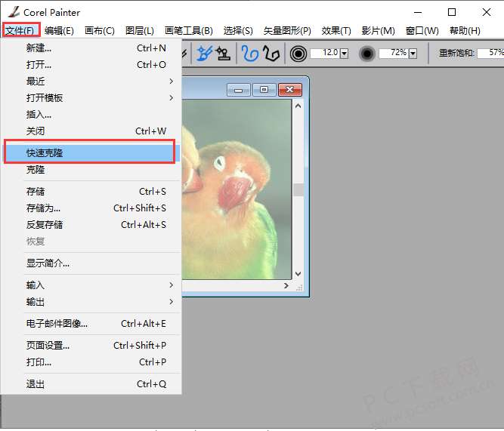Click the document vertical scrollbar thumb
Screen dimensions: 504x431
click(x=298, y=189)
